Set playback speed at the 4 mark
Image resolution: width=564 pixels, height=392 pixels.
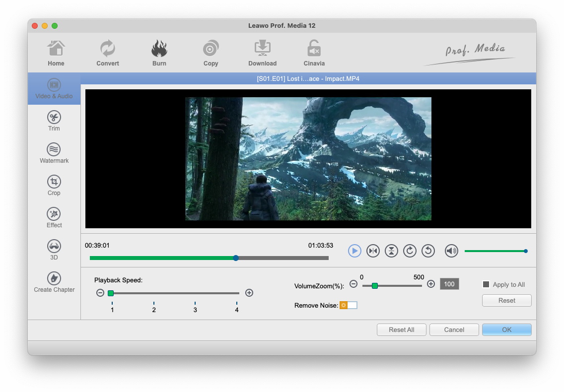(237, 308)
